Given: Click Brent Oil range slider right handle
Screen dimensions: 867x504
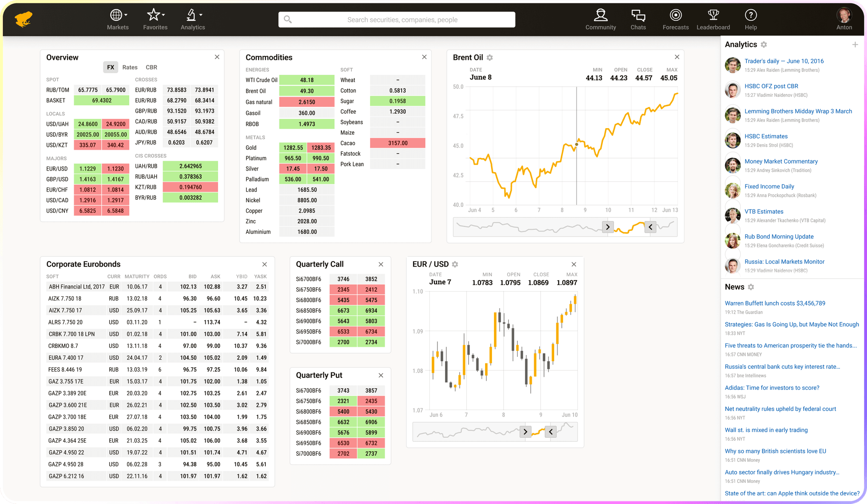Looking at the screenshot, I should pyautogui.click(x=651, y=227).
